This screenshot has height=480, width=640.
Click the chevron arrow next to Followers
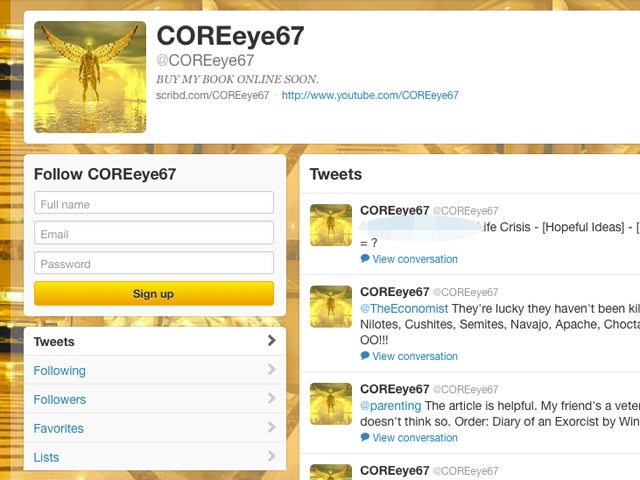click(x=271, y=398)
